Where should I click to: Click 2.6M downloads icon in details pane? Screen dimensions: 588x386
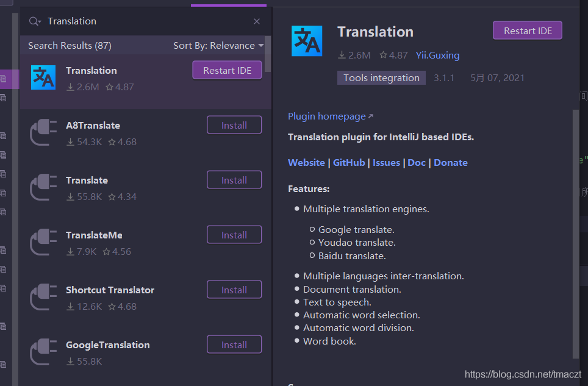pyautogui.click(x=342, y=55)
